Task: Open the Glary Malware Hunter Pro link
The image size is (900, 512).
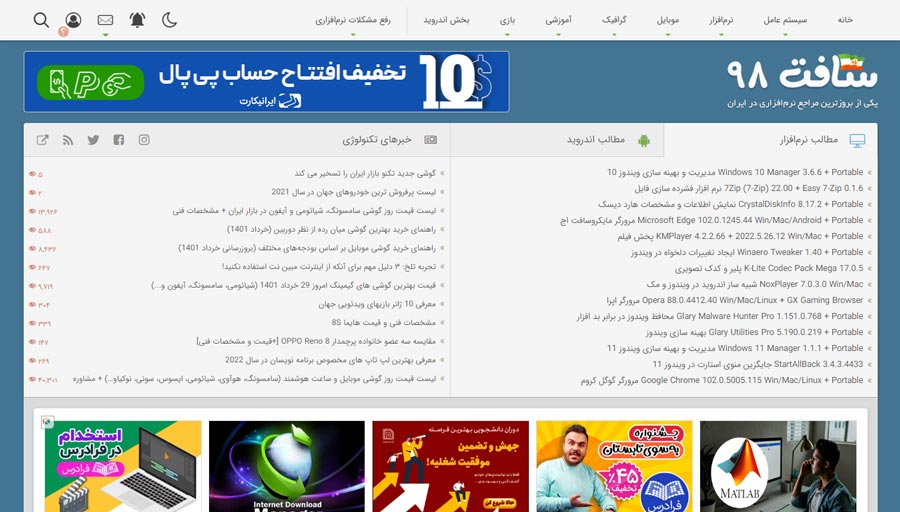Action: 720,316
